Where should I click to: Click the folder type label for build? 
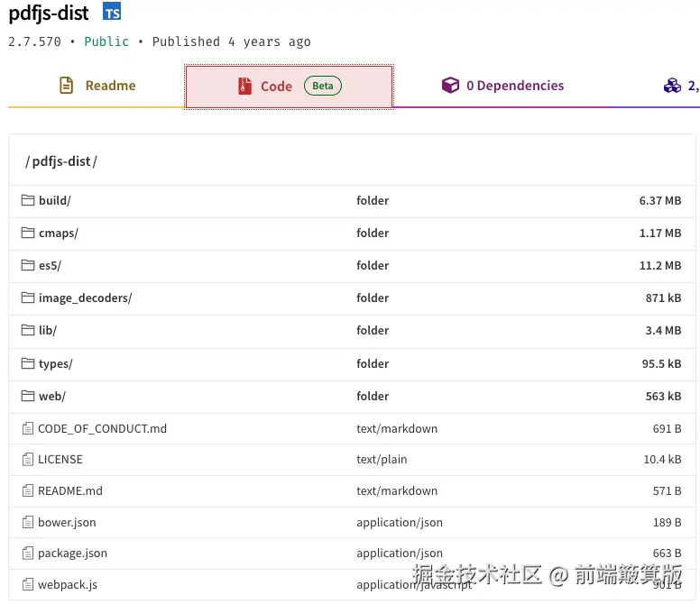click(x=373, y=200)
